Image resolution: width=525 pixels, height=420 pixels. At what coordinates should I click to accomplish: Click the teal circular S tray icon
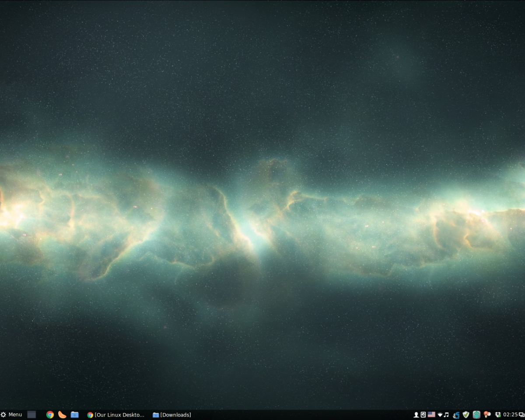[476, 415]
